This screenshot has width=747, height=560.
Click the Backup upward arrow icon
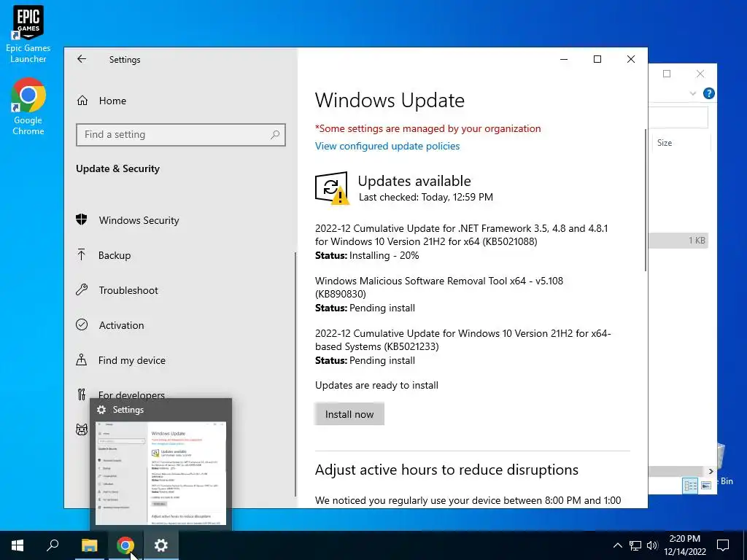click(x=82, y=254)
